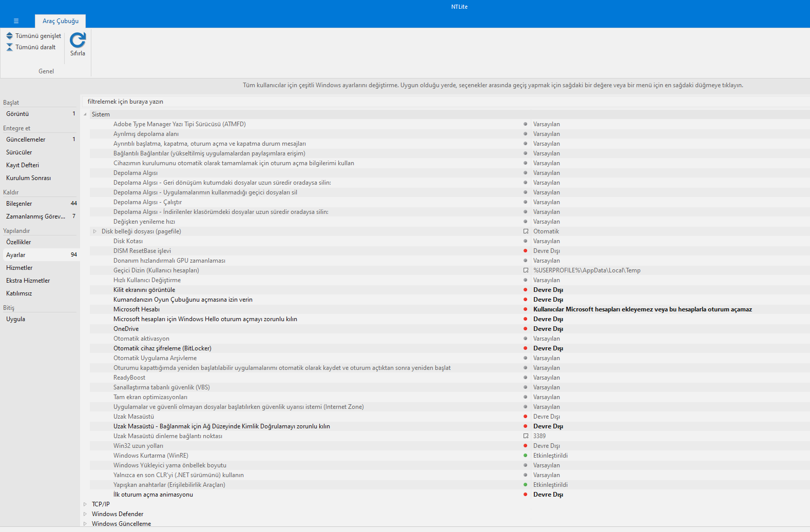Click the green dot for Yapışkan anahtarlar

coord(525,485)
